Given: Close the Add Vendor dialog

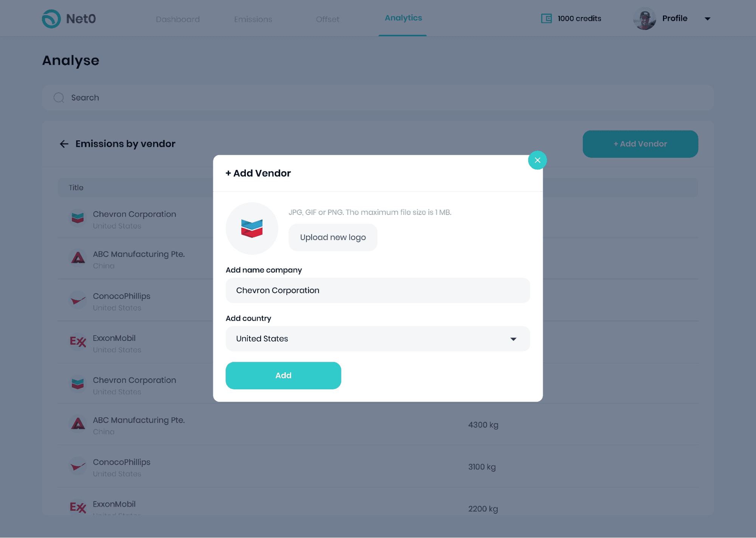Looking at the screenshot, I should 537,160.
